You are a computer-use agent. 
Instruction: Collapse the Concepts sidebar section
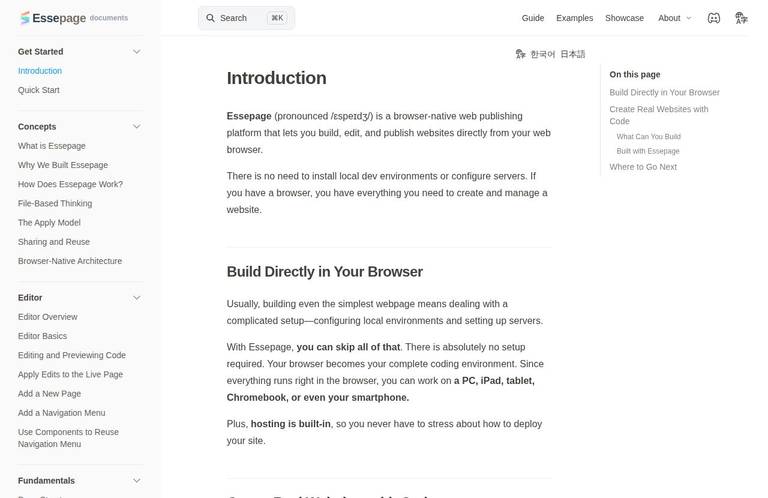(x=137, y=126)
